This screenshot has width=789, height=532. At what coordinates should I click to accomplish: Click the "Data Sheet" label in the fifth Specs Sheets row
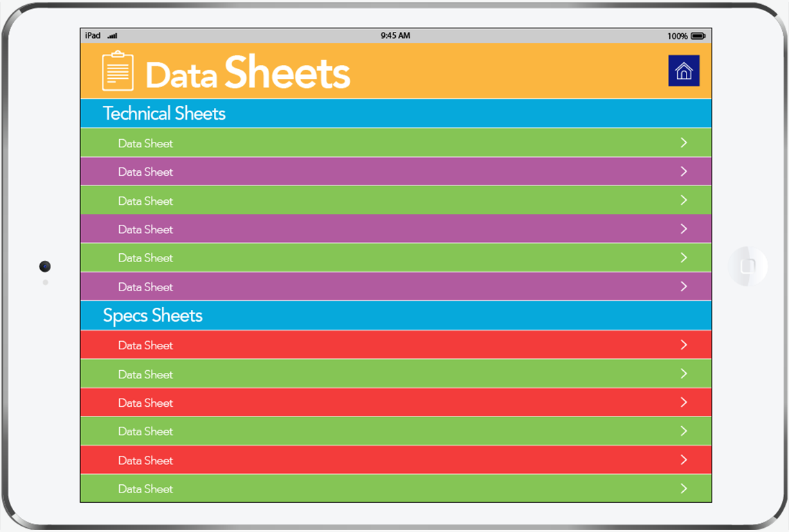[145, 461]
